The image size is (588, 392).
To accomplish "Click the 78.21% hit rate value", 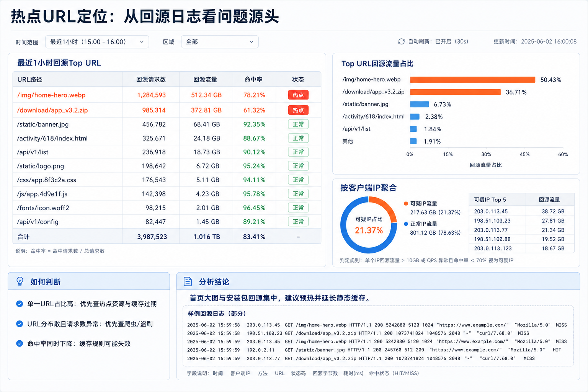I will click(254, 95).
